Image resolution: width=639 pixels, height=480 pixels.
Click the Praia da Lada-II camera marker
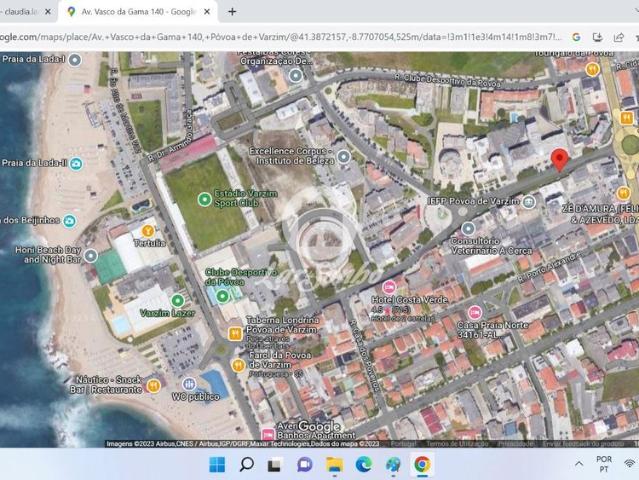[x=76, y=164]
